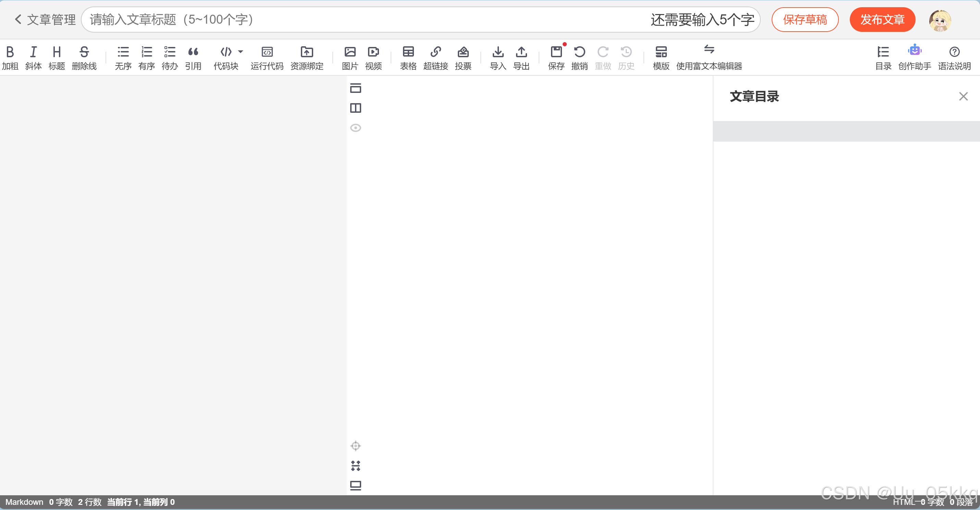Toggle the preview eye icon
980x510 pixels.
(x=355, y=128)
